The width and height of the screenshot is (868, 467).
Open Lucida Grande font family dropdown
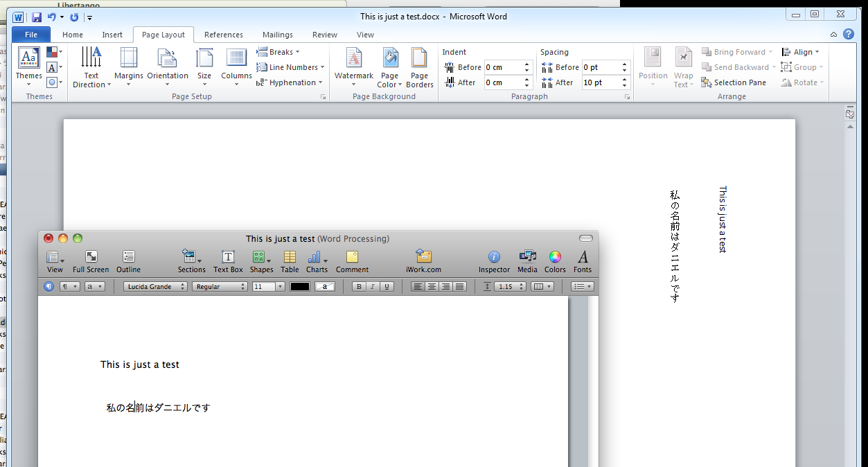tap(156, 286)
